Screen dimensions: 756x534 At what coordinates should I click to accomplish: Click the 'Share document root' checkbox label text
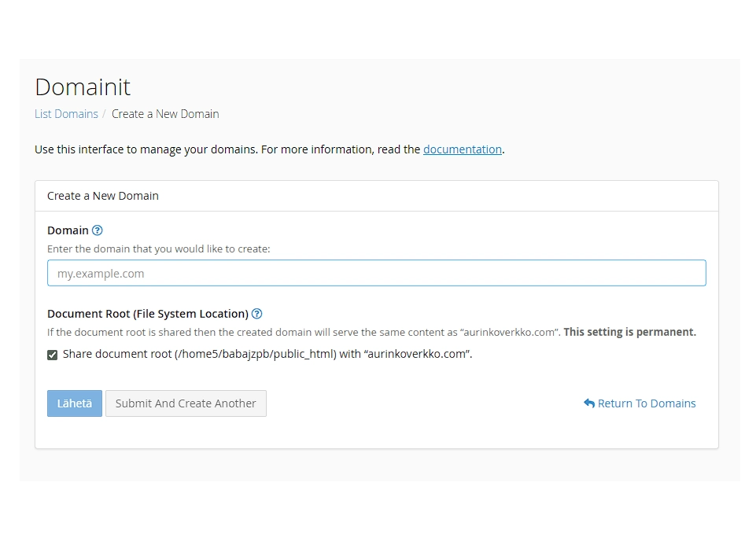click(267, 354)
